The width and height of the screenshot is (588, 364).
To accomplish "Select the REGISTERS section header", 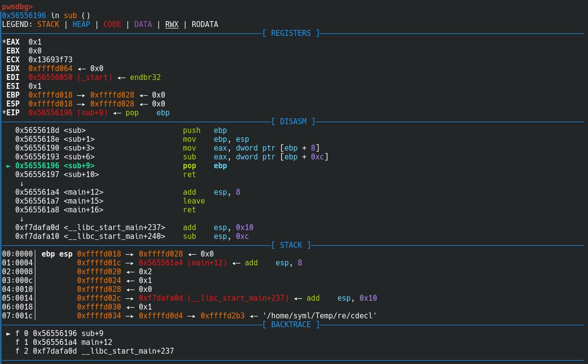I will 291,33.
